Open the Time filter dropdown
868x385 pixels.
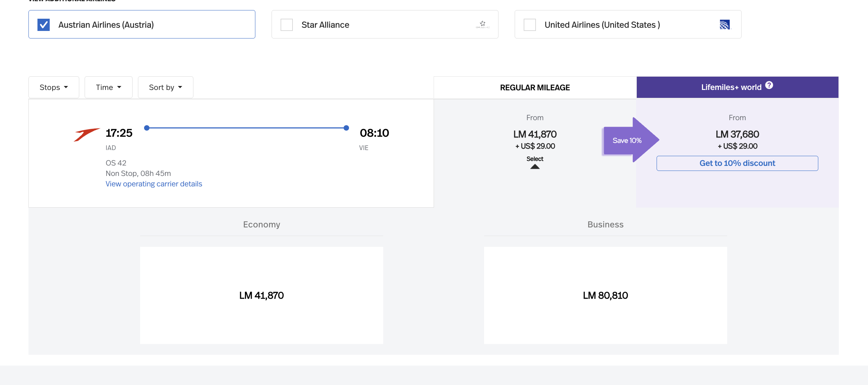click(108, 87)
